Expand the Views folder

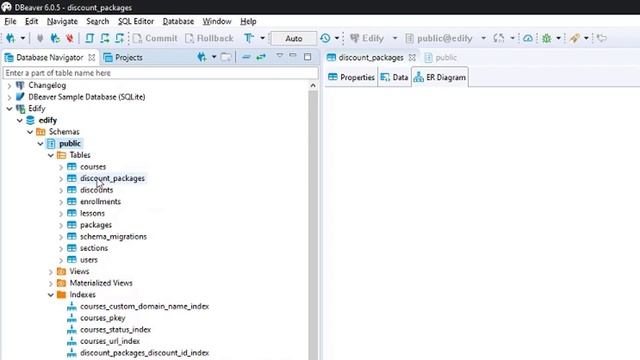[x=51, y=272]
